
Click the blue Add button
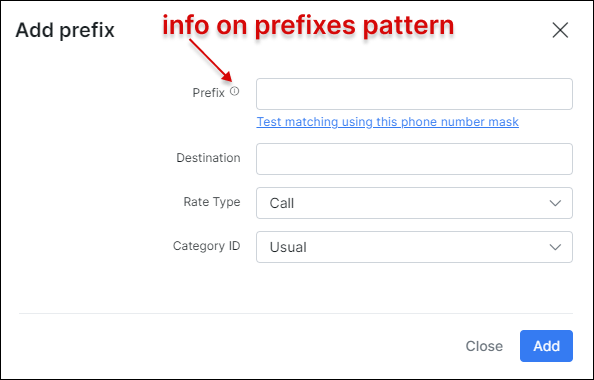pyautogui.click(x=546, y=346)
